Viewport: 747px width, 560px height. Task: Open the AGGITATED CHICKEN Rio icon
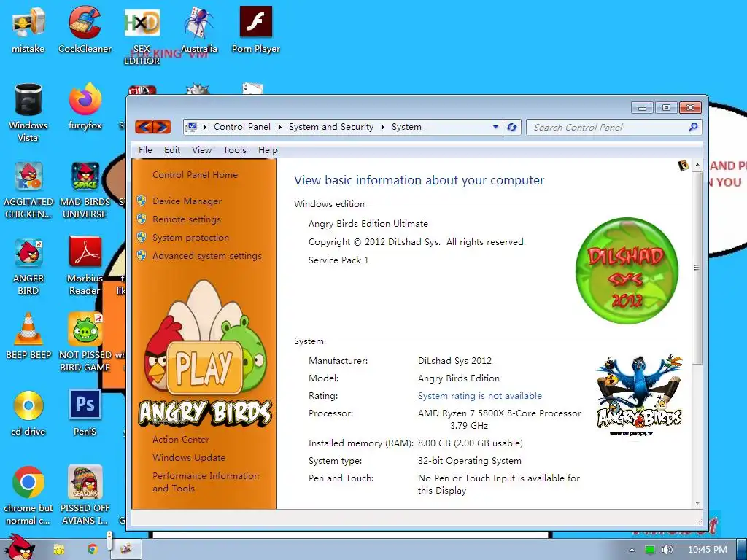pyautogui.click(x=28, y=190)
